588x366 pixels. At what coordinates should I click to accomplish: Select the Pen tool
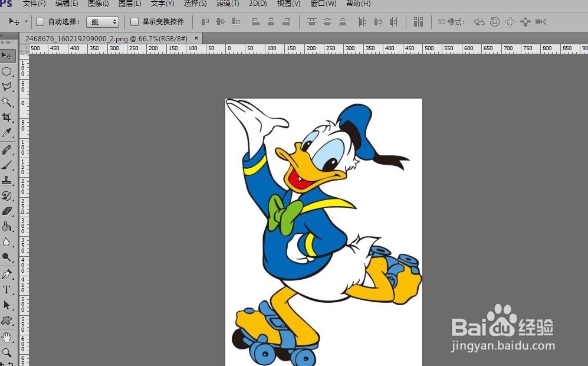[7, 274]
